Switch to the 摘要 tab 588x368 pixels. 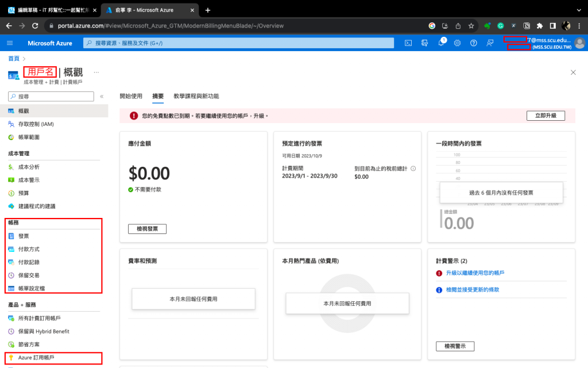158,96
